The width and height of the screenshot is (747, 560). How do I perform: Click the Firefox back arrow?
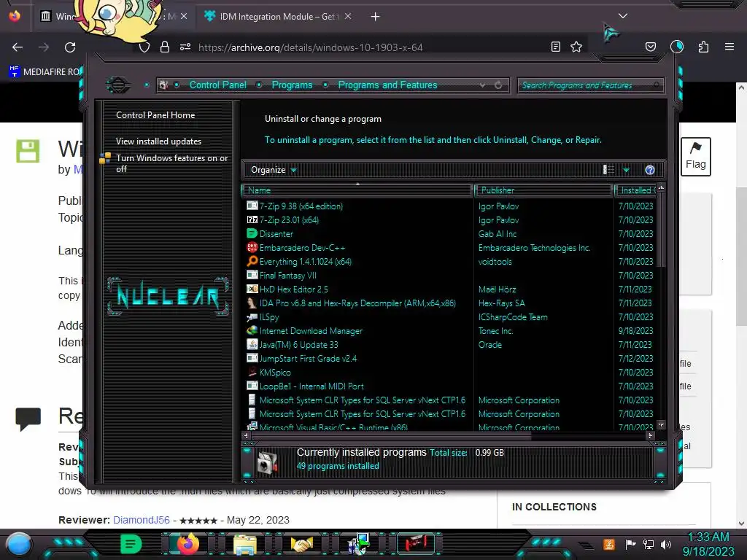click(x=18, y=47)
